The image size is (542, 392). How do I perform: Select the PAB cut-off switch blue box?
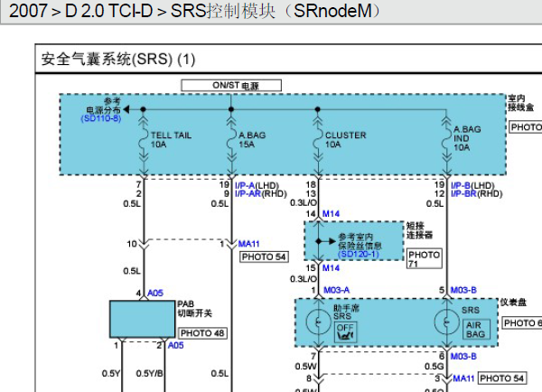point(143,319)
